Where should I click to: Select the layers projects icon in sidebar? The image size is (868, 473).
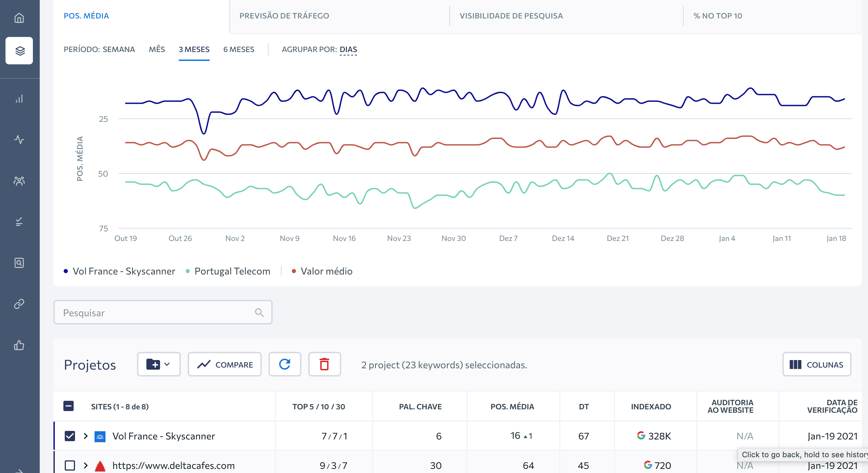click(20, 51)
